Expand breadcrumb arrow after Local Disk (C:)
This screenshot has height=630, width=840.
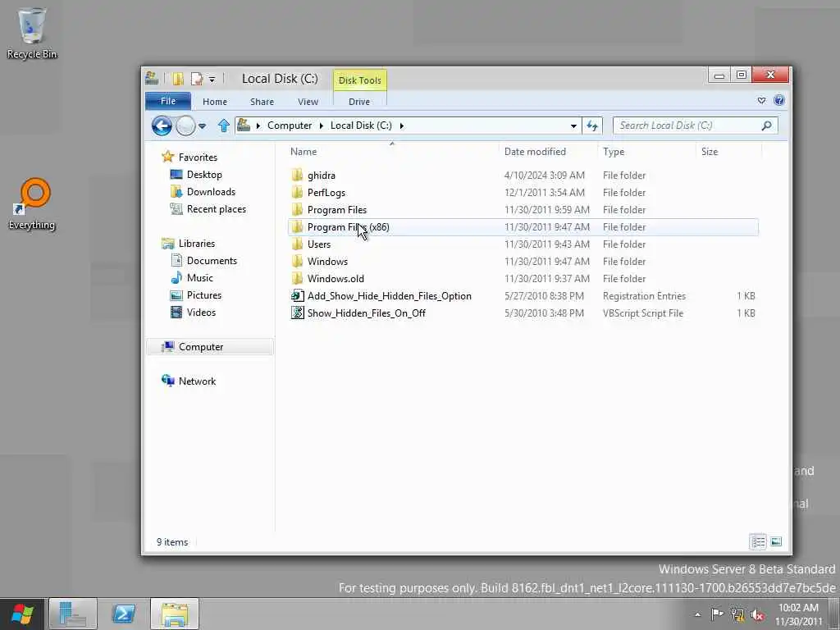[402, 126]
